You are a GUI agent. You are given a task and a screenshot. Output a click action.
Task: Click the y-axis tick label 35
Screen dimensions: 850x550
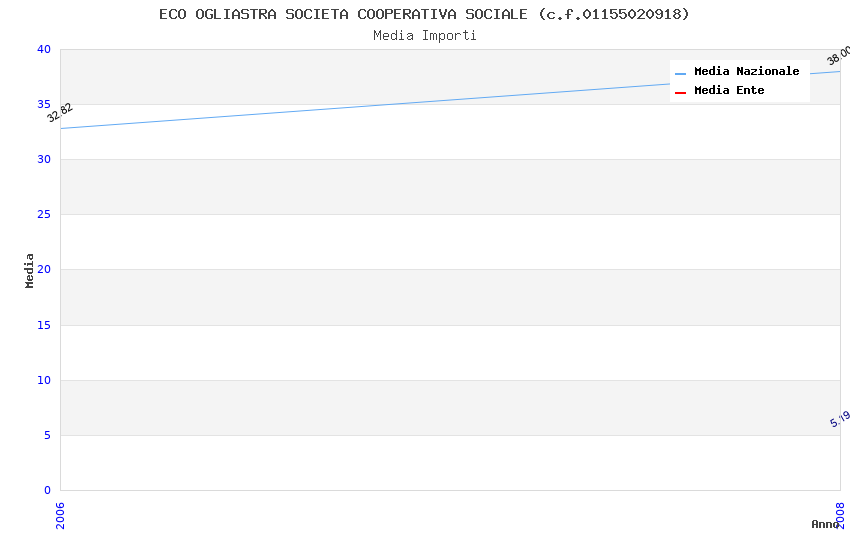pos(44,104)
